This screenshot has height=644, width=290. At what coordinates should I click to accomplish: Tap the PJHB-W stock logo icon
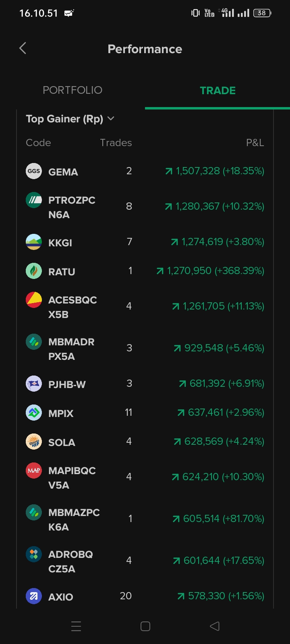(34, 384)
